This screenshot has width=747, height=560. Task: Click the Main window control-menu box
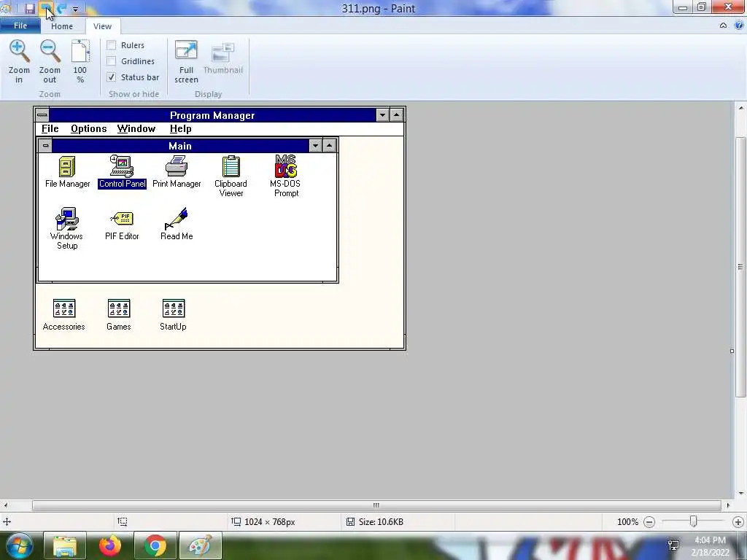tap(45, 145)
